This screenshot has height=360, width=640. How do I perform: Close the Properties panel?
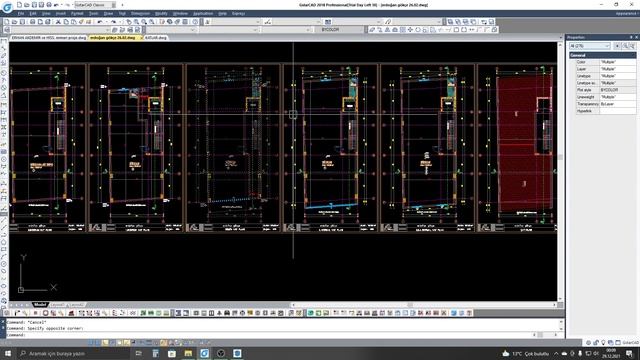[x=636, y=37]
